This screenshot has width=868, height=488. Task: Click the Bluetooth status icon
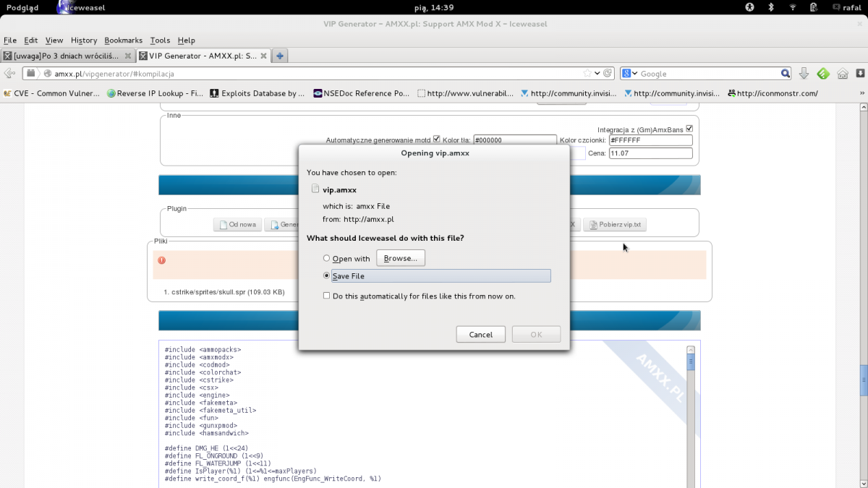click(x=771, y=7)
